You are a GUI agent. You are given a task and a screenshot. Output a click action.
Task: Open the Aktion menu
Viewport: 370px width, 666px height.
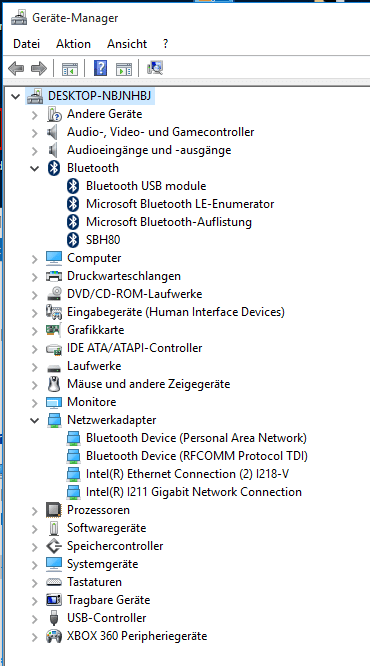pos(73,44)
